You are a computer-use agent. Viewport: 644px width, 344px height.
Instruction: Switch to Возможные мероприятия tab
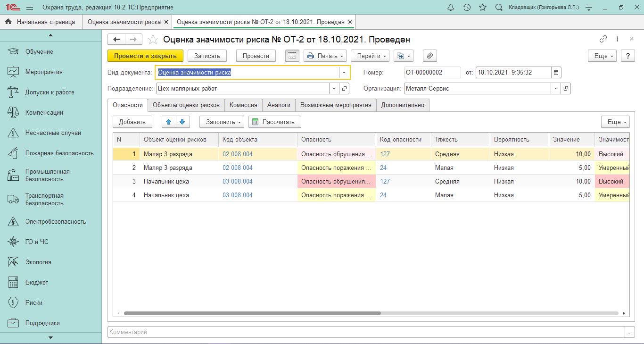click(x=336, y=105)
